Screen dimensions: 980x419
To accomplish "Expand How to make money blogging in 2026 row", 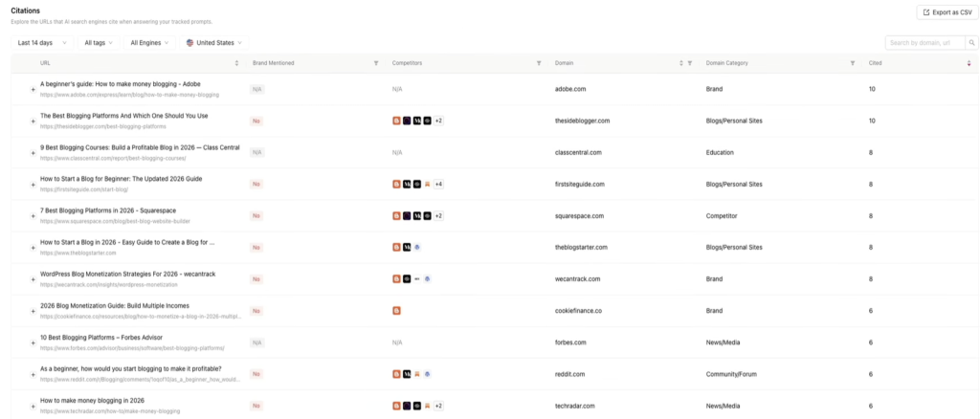I will point(33,406).
